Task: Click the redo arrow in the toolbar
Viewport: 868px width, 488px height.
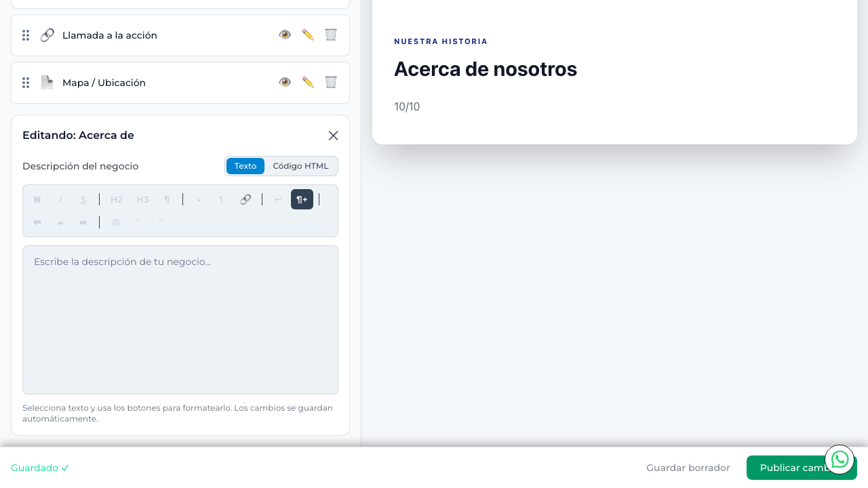Action: pyautogui.click(x=161, y=222)
